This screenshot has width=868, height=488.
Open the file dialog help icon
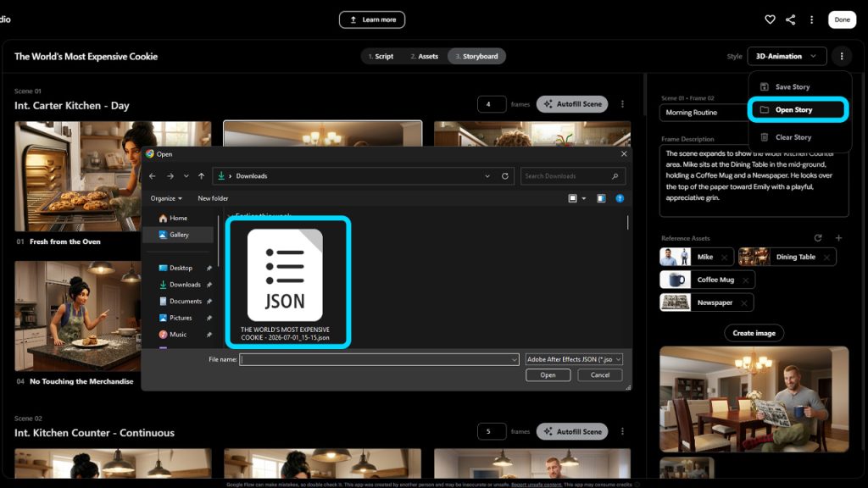620,198
